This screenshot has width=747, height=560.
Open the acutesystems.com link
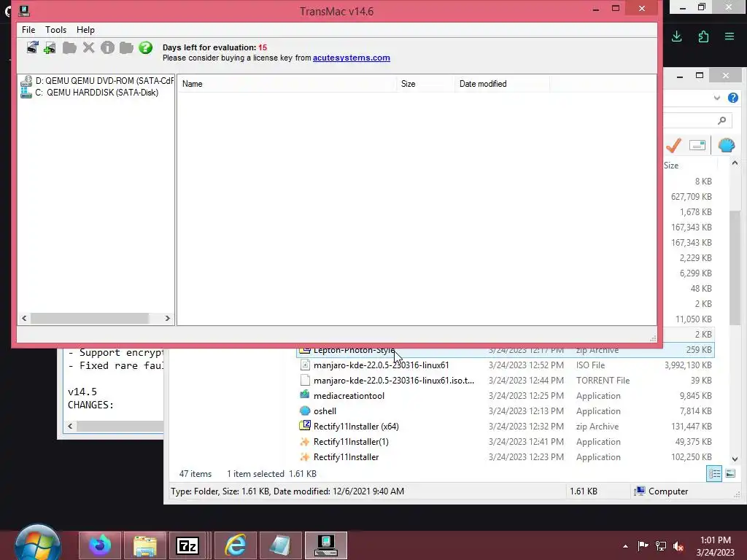point(352,58)
